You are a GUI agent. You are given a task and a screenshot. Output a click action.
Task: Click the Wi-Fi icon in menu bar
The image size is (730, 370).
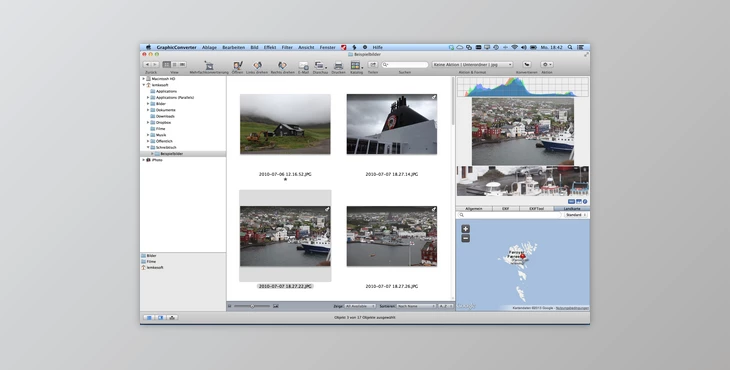[514, 47]
